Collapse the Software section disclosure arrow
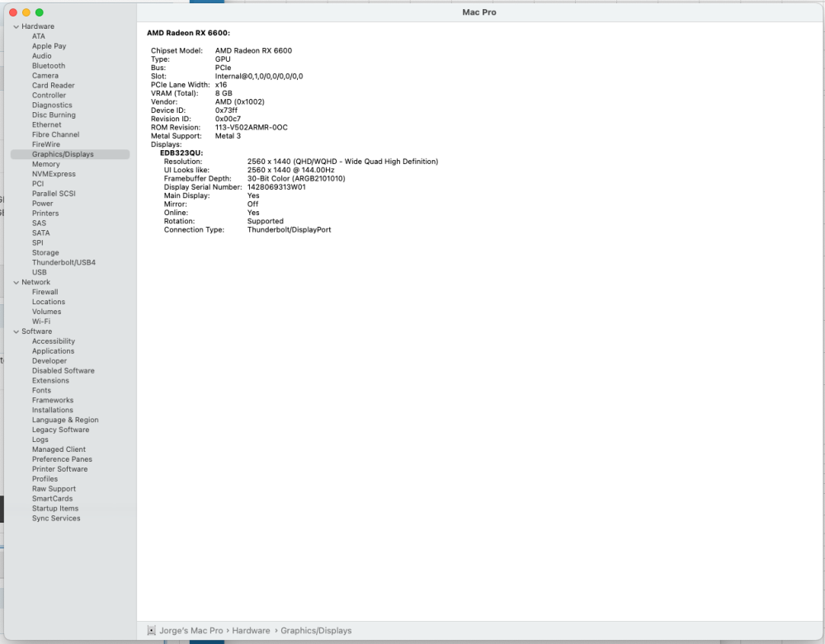 pyautogui.click(x=16, y=331)
